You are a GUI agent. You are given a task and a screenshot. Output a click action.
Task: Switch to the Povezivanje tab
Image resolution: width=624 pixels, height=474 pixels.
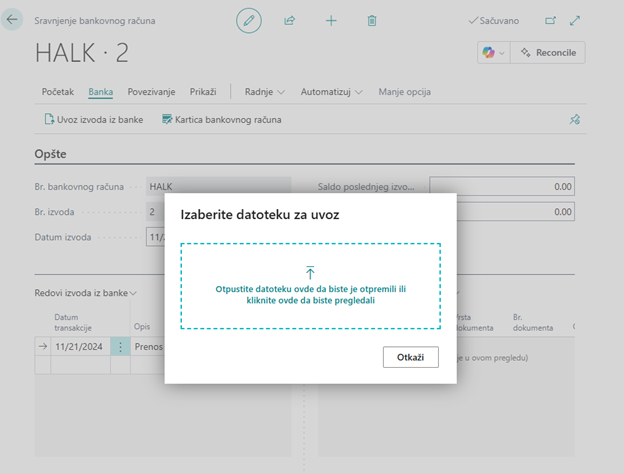tap(151, 92)
